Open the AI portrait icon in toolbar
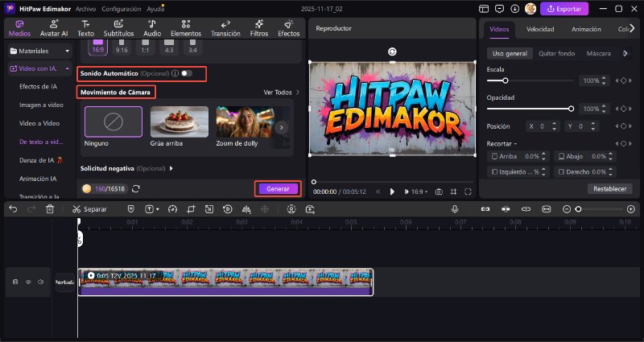Image resolution: width=644 pixels, height=342 pixels. 291,209
